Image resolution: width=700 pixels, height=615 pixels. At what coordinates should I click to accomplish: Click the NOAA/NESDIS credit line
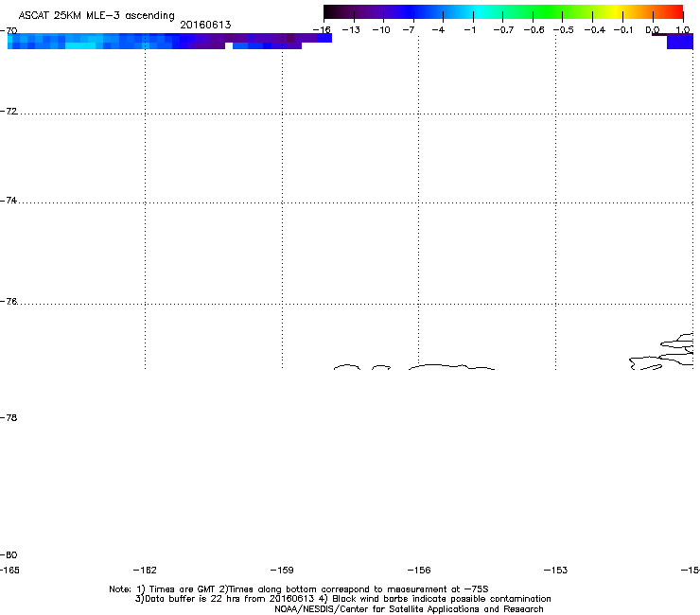[x=409, y=609]
